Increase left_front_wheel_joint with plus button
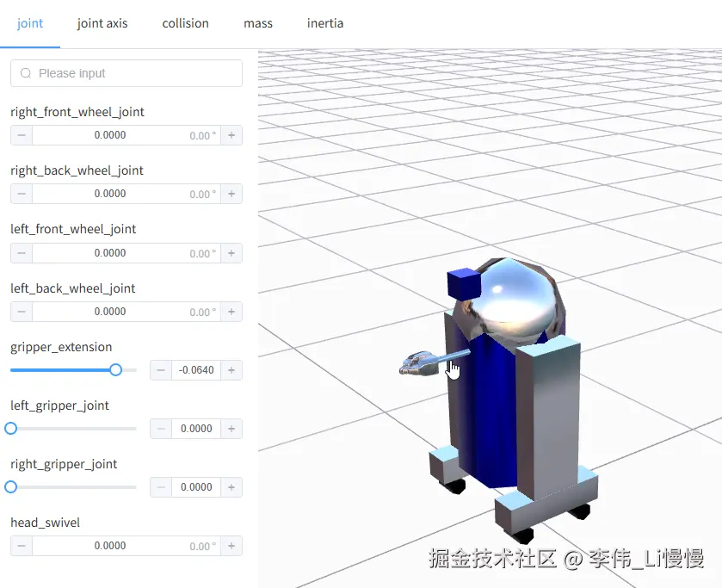 tap(231, 253)
